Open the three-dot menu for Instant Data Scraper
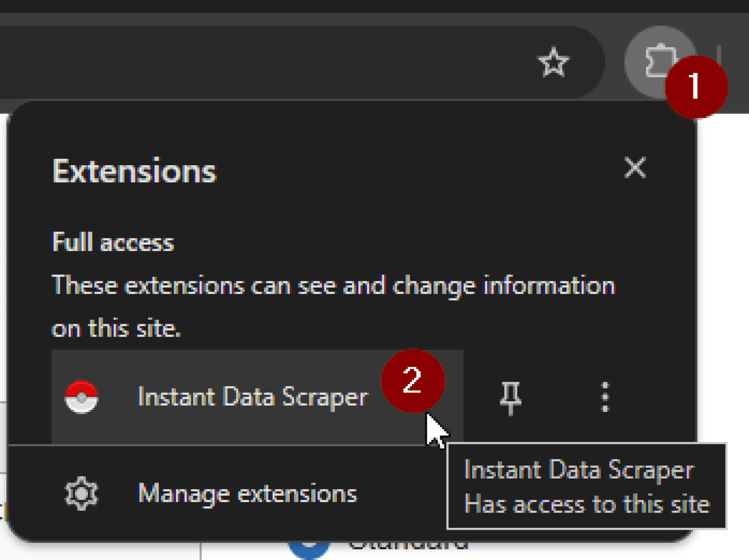The width and height of the screenshot is (749, 560). (605, 397)
